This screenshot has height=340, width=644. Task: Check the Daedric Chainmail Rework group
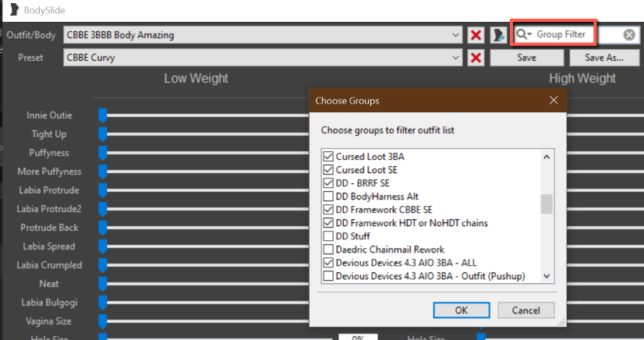[328, 250]
